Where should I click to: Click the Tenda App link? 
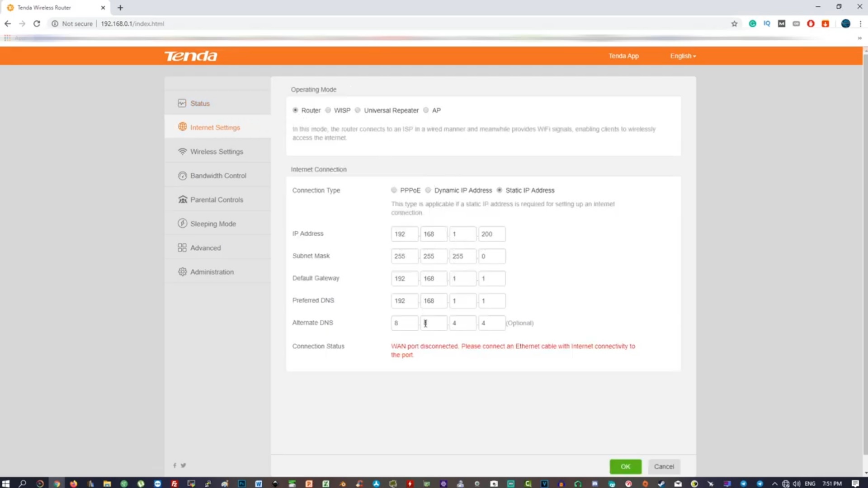click(x=623, y=56)
